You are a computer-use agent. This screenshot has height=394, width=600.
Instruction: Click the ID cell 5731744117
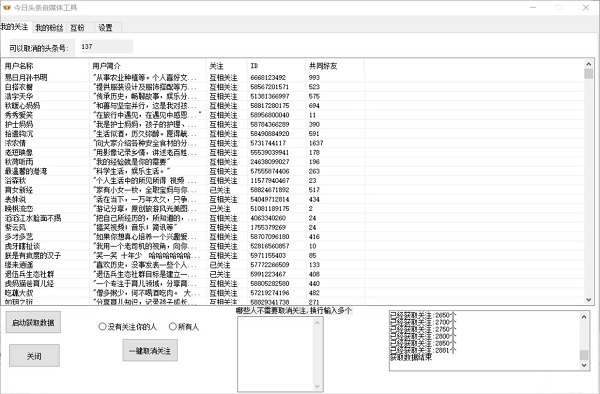[268, 143]
